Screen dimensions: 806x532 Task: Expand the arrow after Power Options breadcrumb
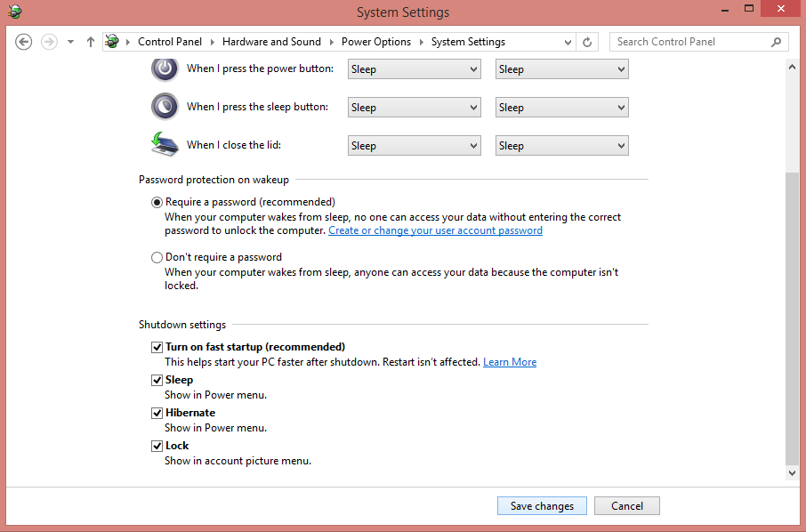[422, 42]
